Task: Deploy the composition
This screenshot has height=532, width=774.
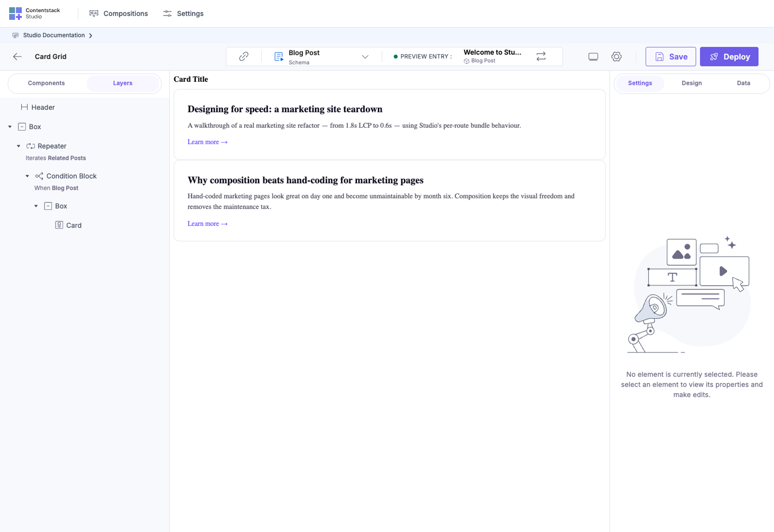Action: pyautogui.click(x=729, y=57)
